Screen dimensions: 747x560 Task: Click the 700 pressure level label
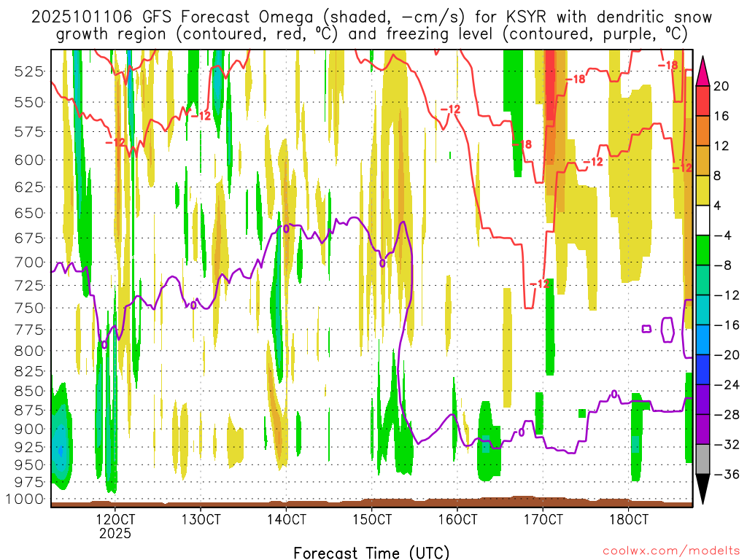click(x=29, y=262)
